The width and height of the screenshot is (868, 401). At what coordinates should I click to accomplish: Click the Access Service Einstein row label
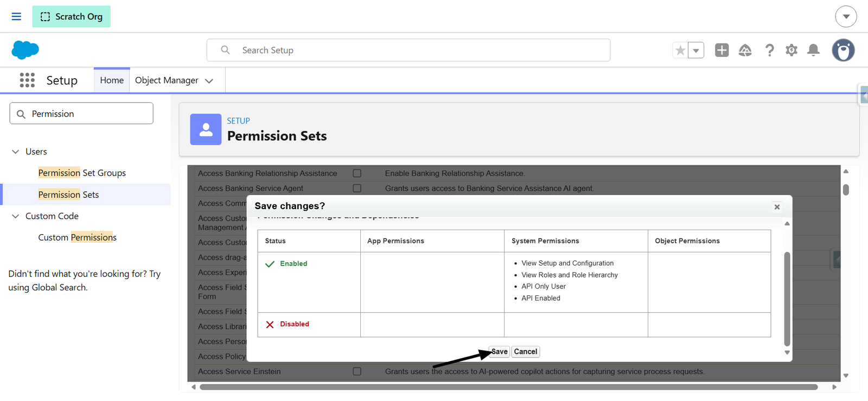pos(239,372)
